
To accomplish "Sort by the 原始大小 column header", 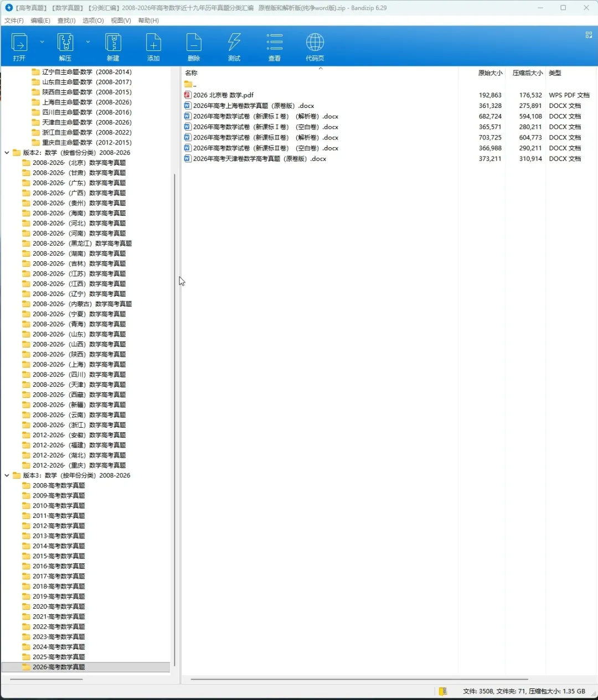I will point(490,73).
